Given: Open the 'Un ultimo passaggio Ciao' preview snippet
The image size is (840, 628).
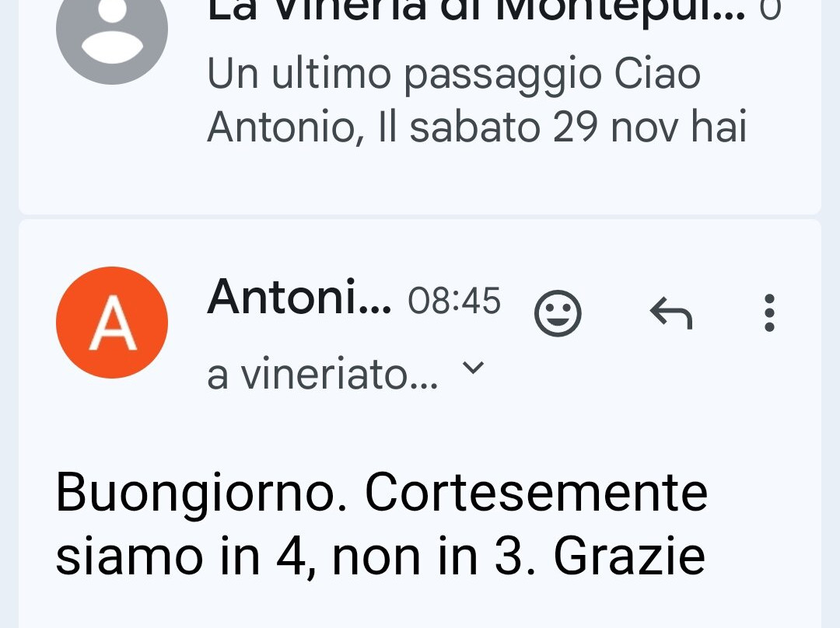Looking at the screenshot, I should tap(454, 75).
